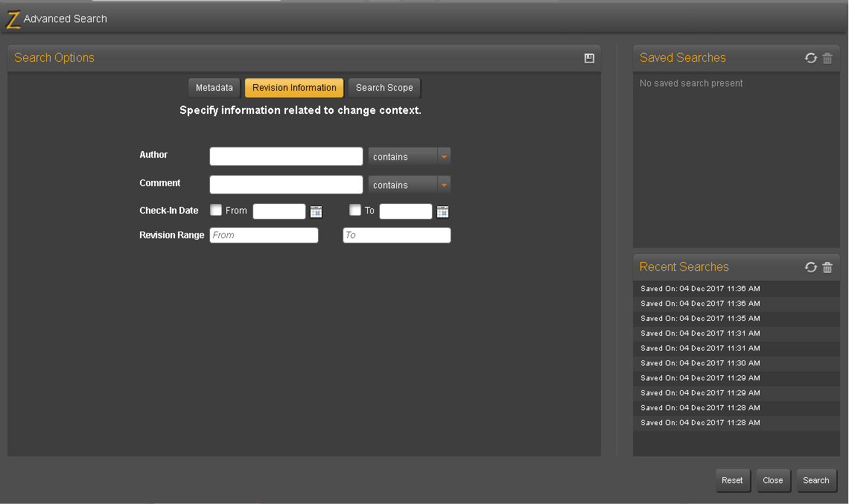Open calendar picker for To date
This screenshot has height=504, width=849.
(442, 211)
